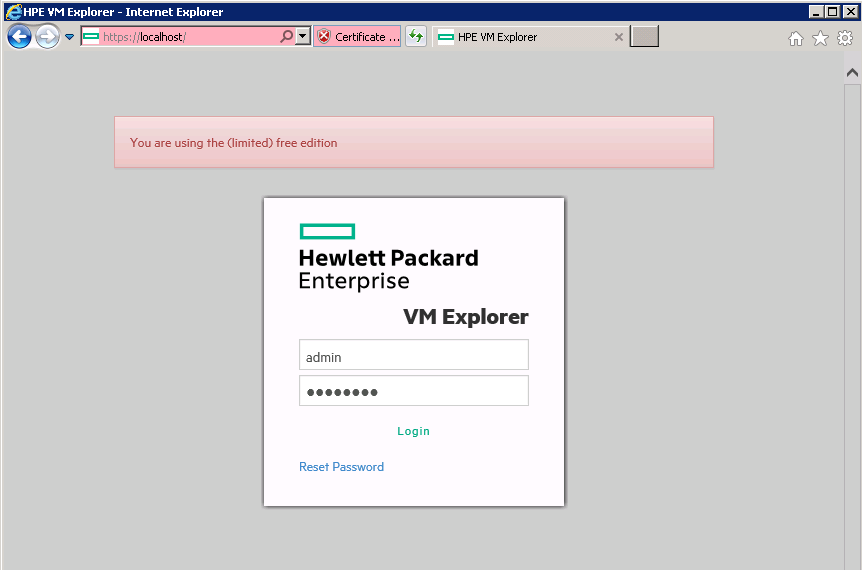This screenshot has height=570, width=862.
Task: Click the site favicon in address bar
Action: (91, 37)
